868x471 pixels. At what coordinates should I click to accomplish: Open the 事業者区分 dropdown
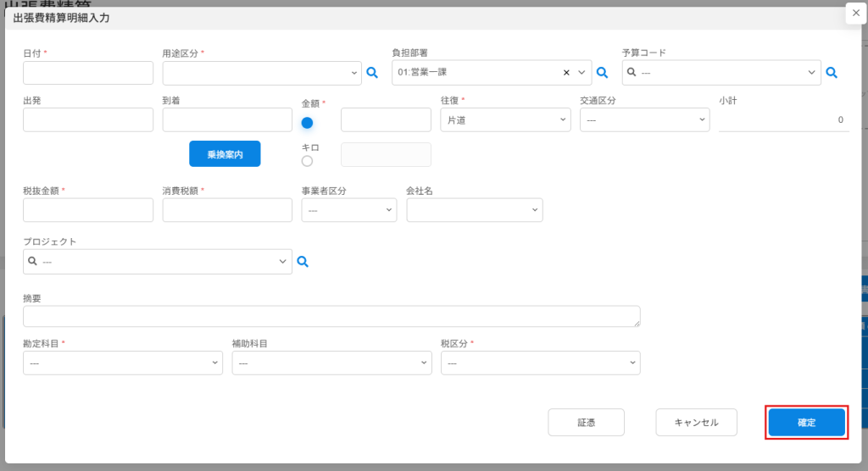[348, 209]
